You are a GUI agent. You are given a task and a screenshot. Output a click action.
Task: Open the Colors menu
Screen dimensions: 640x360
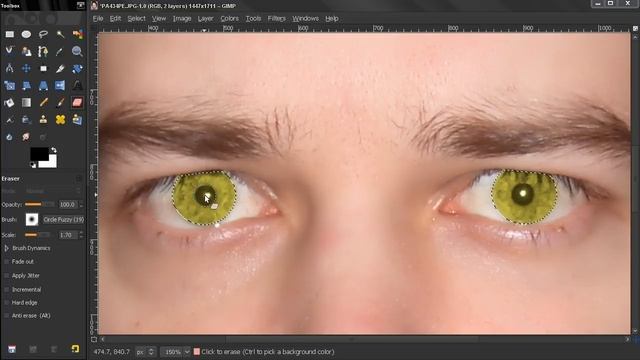pos(229,18)
